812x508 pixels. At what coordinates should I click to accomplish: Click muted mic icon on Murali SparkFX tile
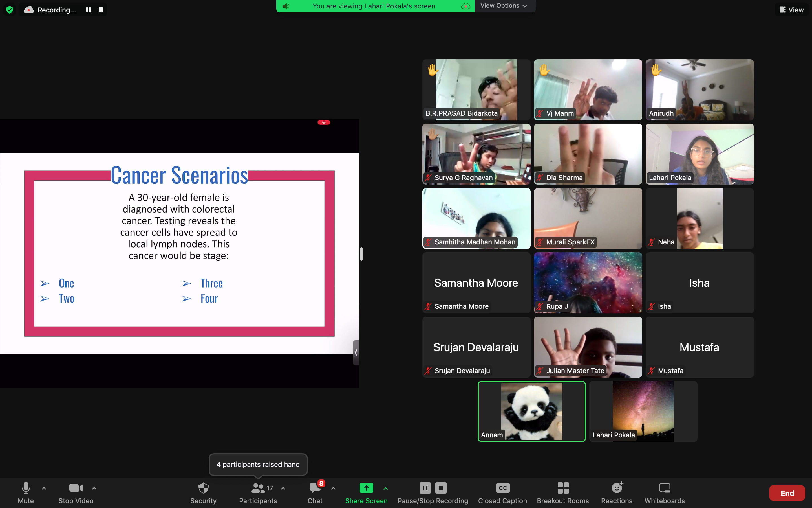(x=540, y=242)
